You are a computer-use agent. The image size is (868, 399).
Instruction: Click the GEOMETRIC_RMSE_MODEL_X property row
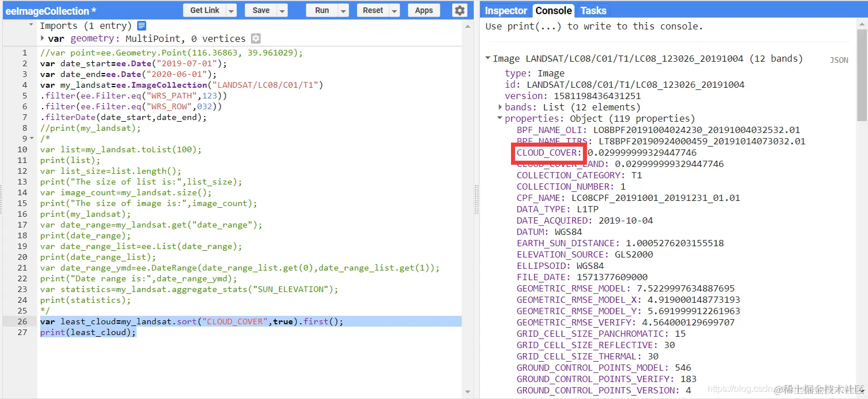[628, 299]
